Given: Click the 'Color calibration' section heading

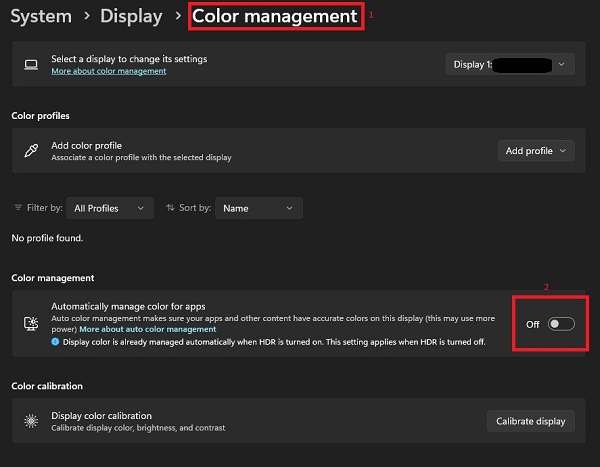Looking at the screenshot, I should [x=47, y=386].
